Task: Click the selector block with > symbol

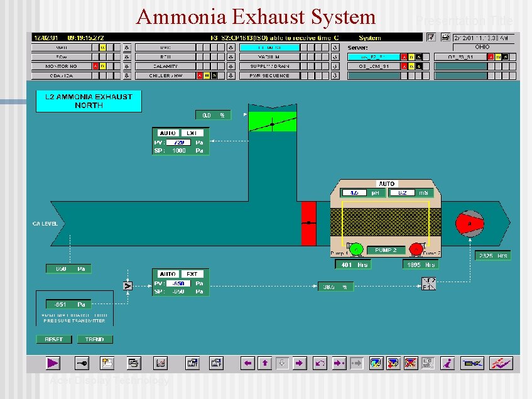Action: click(128, 286)
